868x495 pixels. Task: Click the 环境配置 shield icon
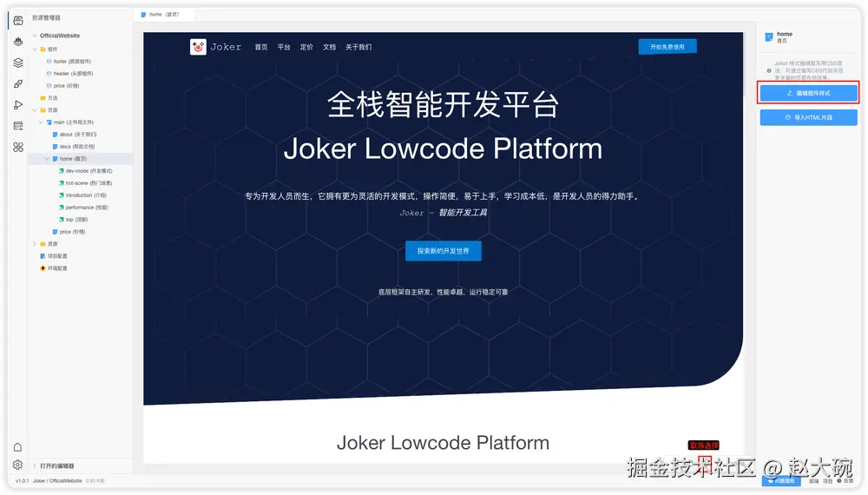point(43,268)
